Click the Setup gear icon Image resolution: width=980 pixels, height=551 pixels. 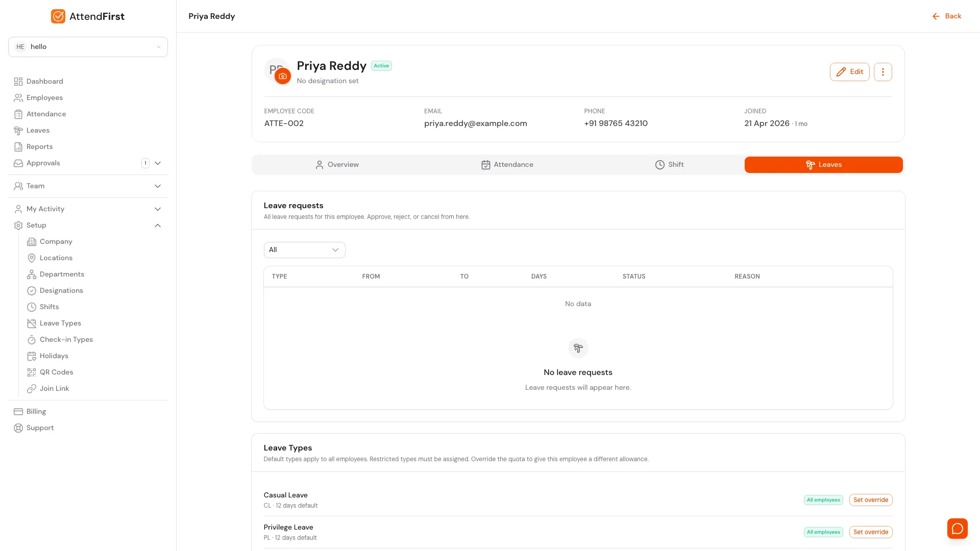pos(18,226)
